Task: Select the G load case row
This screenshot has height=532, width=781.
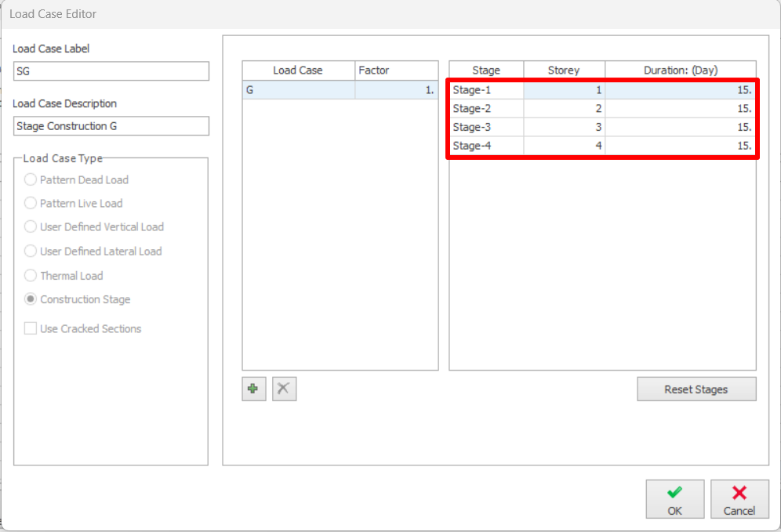Action: 298,90
